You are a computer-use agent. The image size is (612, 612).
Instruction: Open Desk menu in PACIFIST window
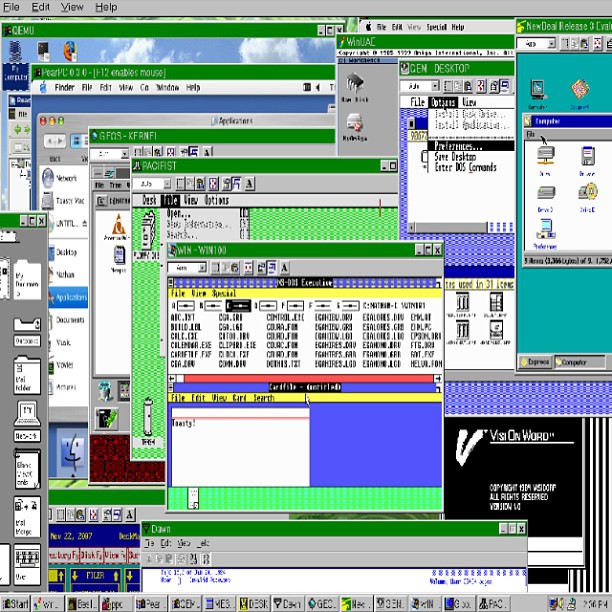click(149, 200)
